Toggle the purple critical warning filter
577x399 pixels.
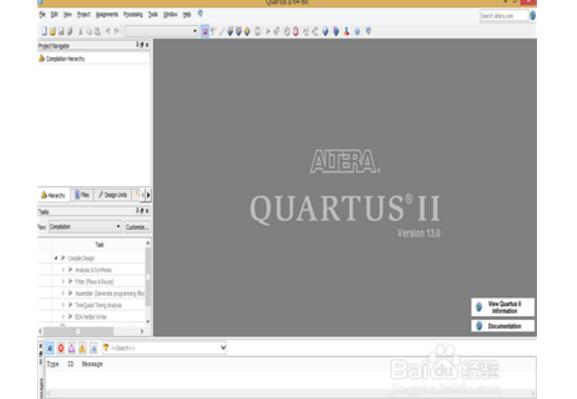[72, 348]
